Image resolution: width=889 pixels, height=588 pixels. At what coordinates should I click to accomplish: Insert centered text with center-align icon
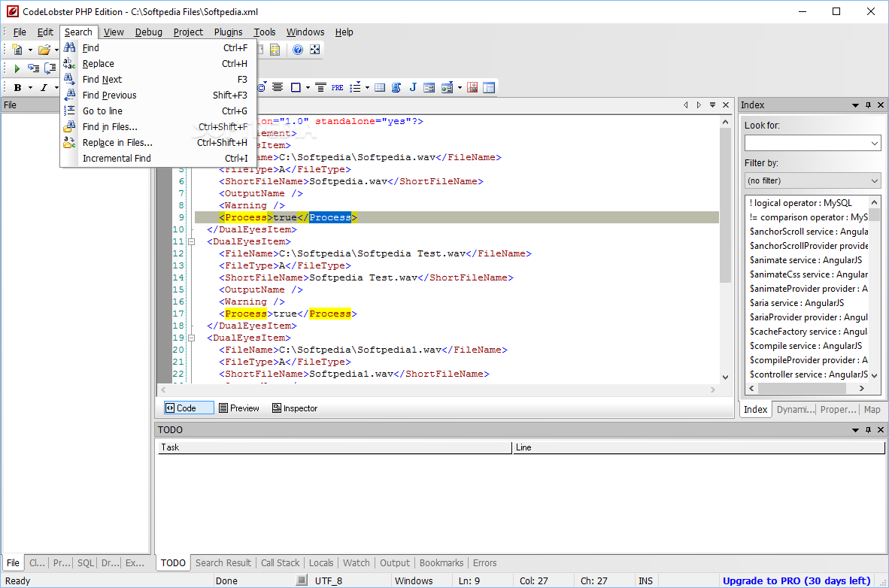coord(278,87)
